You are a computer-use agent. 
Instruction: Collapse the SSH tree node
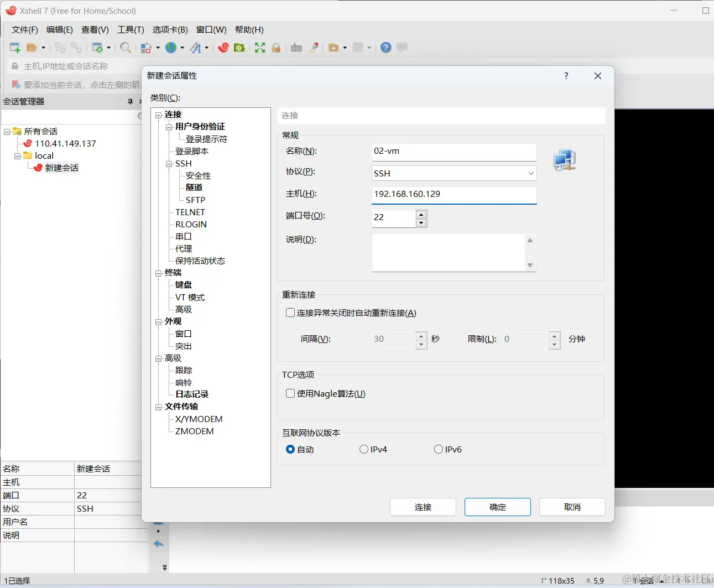coord(169,164)
